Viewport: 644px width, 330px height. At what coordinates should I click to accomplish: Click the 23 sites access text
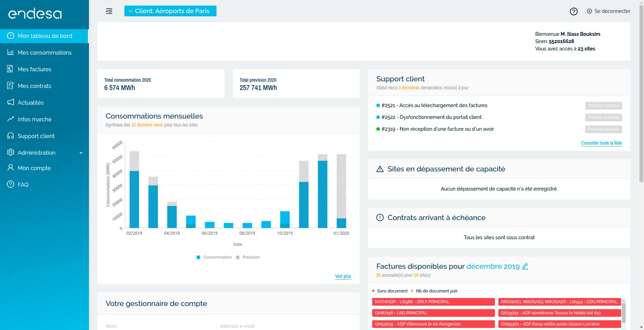click(x=586, y=49)
